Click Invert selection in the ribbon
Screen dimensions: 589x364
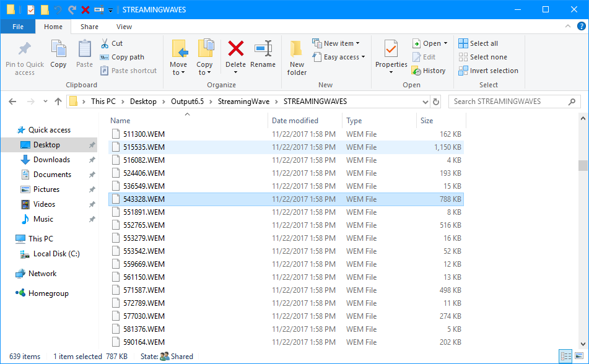click(x=488, y=71)
